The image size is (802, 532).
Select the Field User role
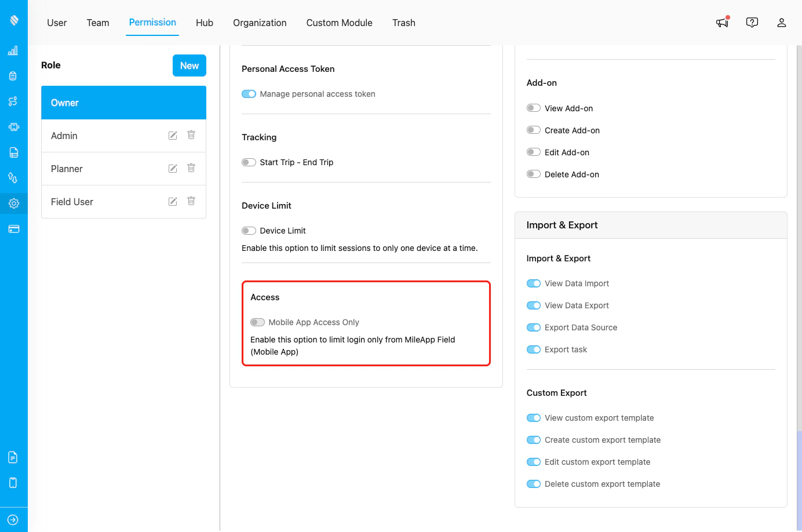click(x=72, y=202)
